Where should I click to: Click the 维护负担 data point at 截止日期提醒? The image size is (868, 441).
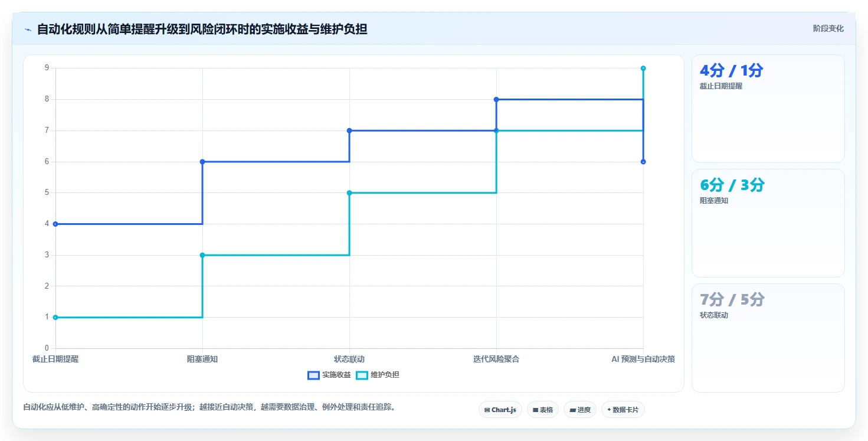click(x=55, y=317)
